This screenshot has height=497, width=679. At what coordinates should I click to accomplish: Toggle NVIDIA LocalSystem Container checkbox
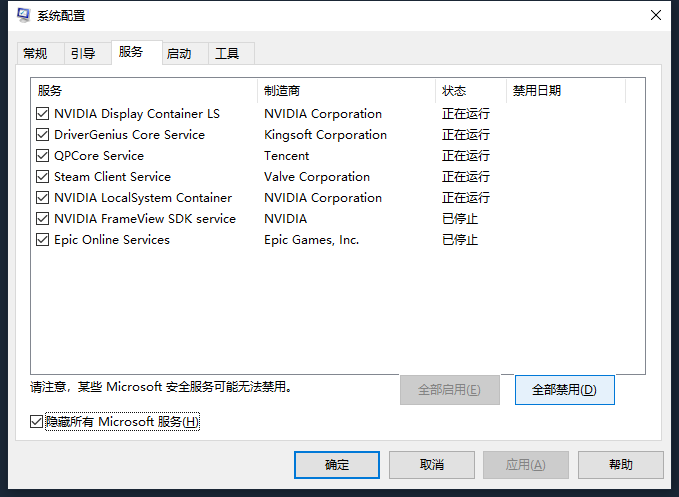click(42, 198)
